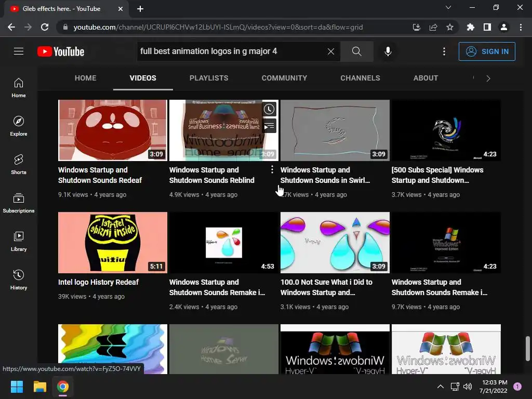The height and width of the screenshot is (399, 532).
Task: Open a new browser tab
Action: click(x=140, y=9)
